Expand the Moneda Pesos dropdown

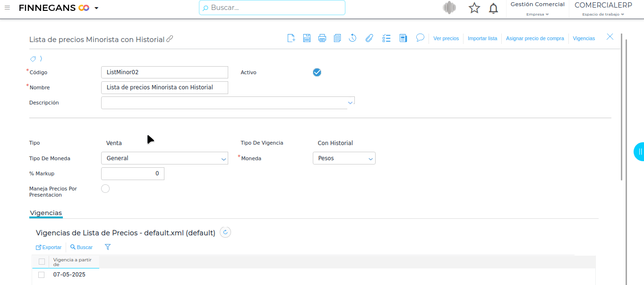pyautogui.click(x=344, y=158)
